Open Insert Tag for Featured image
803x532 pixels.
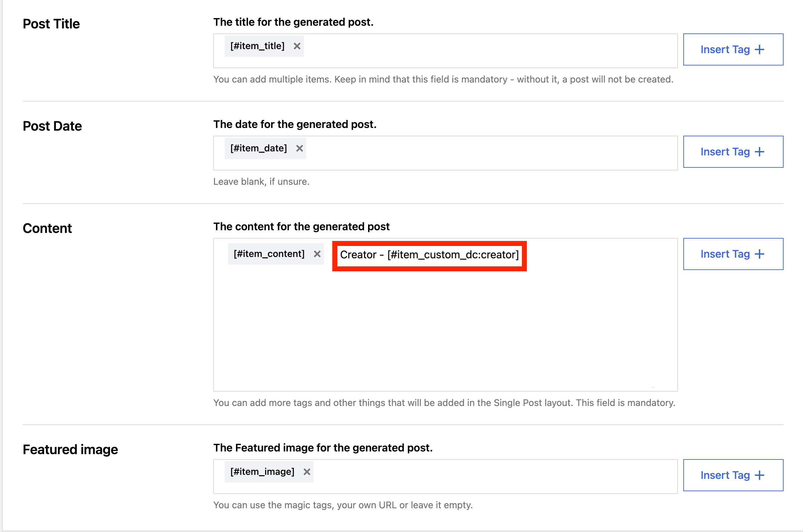[733, 475]
